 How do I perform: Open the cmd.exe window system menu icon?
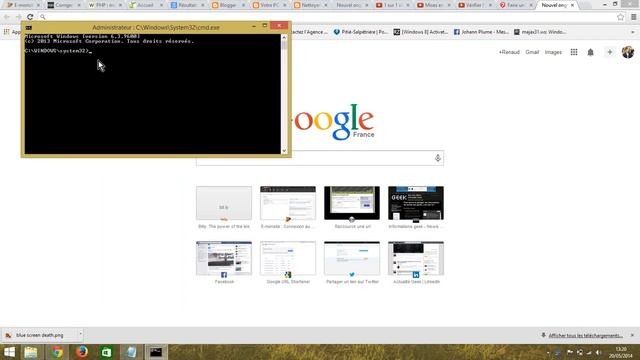pyautogui.click(x=29, y=27)
